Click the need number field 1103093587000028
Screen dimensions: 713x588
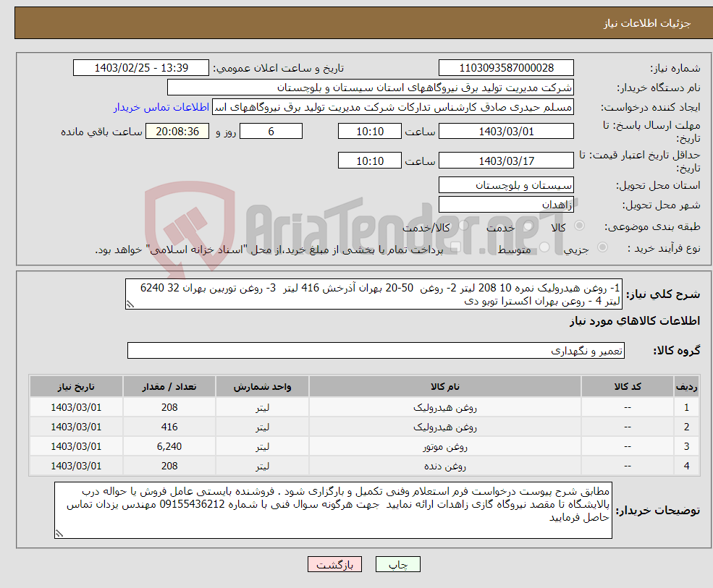(x=506, y=68)
